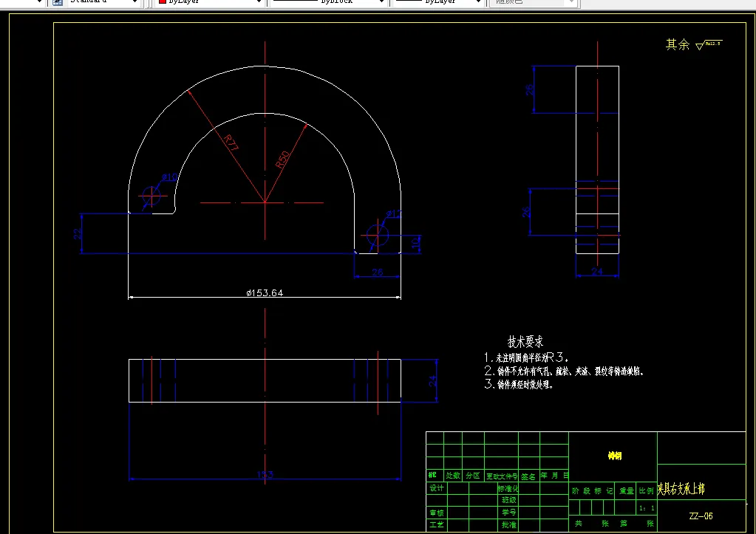
Task: Select the 处数 cell in title block
Action: [453, 476]
